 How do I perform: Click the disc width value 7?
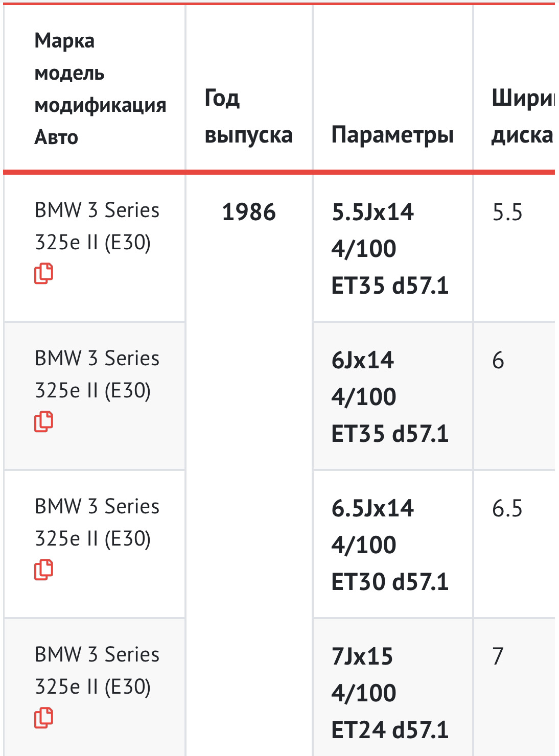[x=498, y=656]
